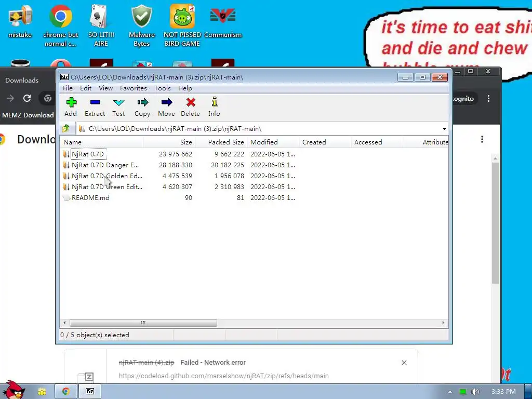Click the Add toolbar icon in 7-Zip
The image size is (532, 399).
coord(71,107)
